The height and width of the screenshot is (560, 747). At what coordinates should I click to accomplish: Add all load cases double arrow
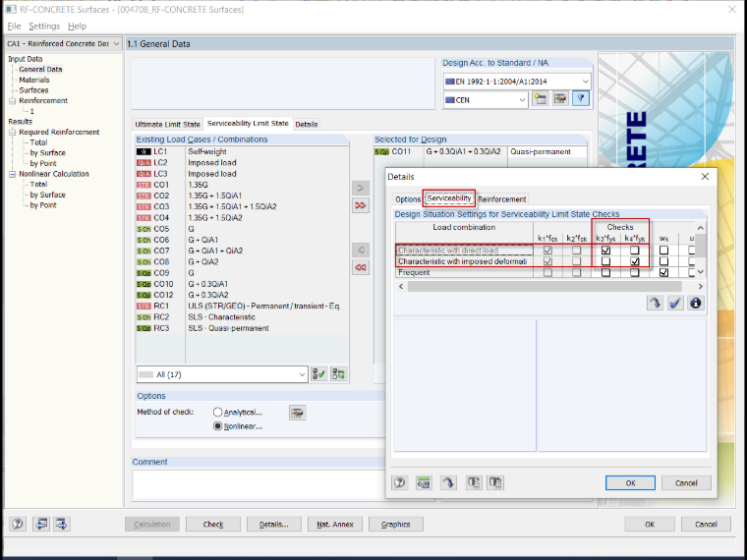pyautogui.click(x=361, y=205)
